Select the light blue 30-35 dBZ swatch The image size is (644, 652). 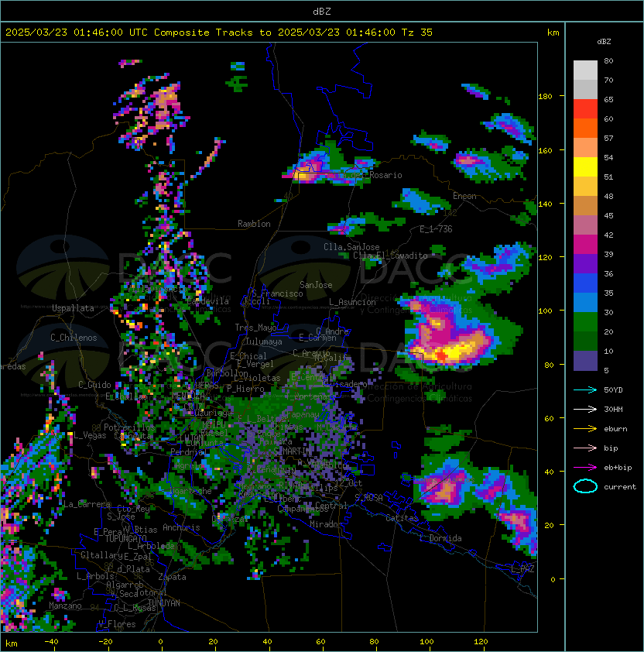pyautogui.click(x=585, y=303)
